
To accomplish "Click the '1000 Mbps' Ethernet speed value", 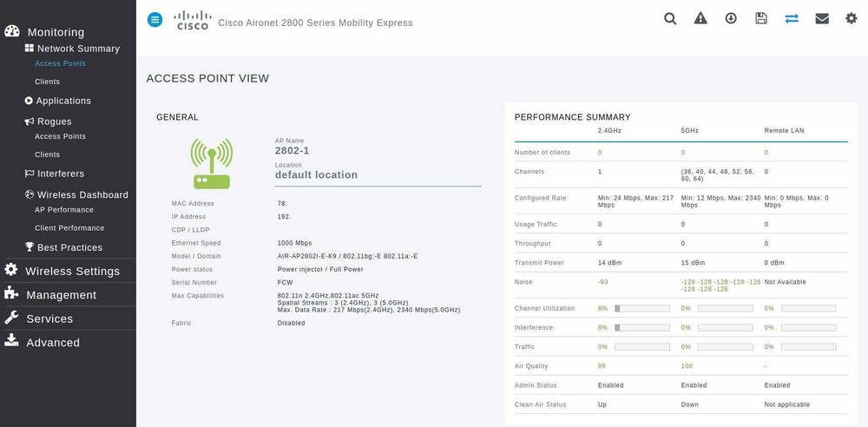I will coord(294,243).
